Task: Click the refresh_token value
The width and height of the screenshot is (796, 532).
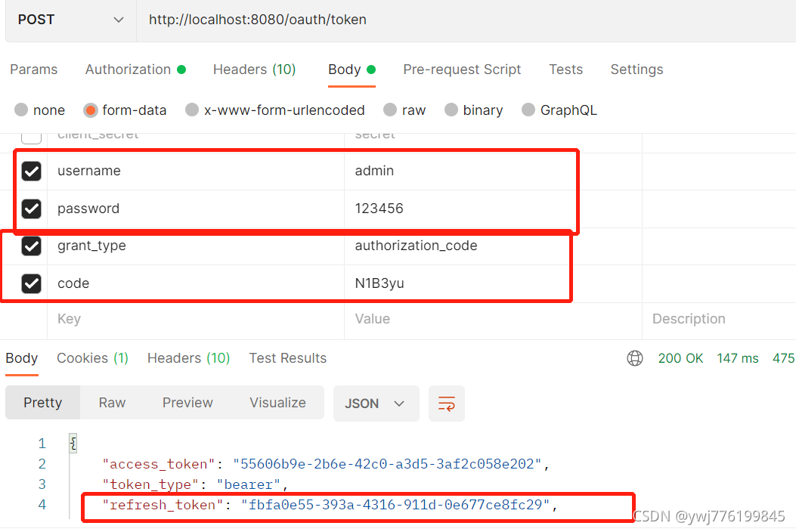Action: (395, 505)
